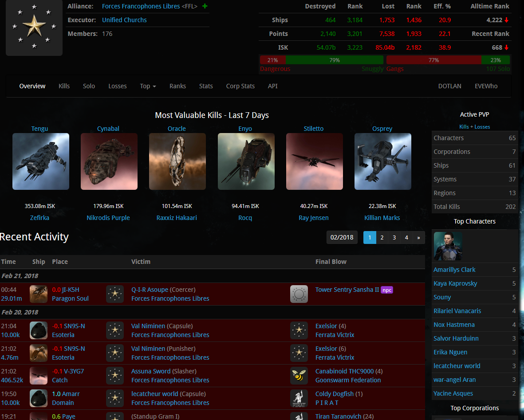Open the DOTLAN external link
The height and width of the screenshot is (420, 524).
[x=450, y=86]
